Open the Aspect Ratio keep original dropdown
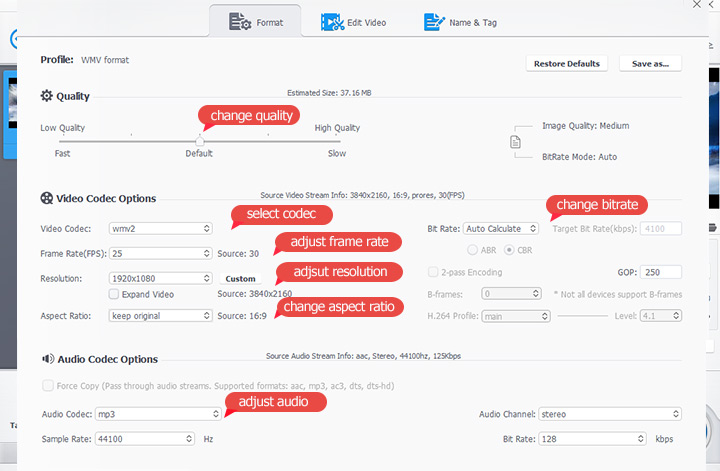 click(160, 315)
